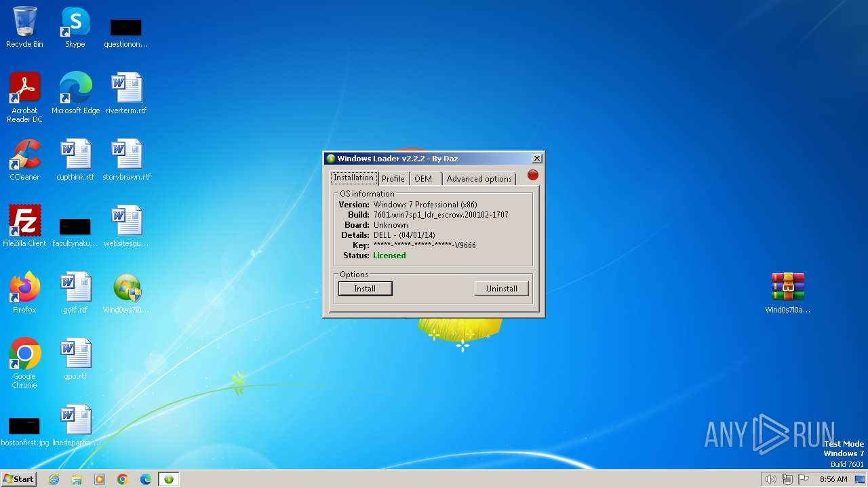
Task: Select the Skype desktop shortcut
Action: (x=75, y=27)
